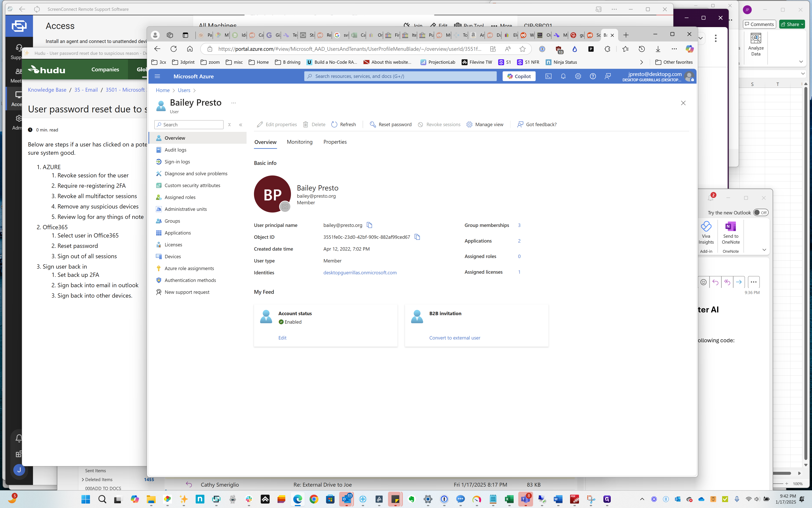The width and height of the screenshot is (812, 508).
Task: Open more actions ellipsis in Outlook message
Action: (x=754, y=282)
